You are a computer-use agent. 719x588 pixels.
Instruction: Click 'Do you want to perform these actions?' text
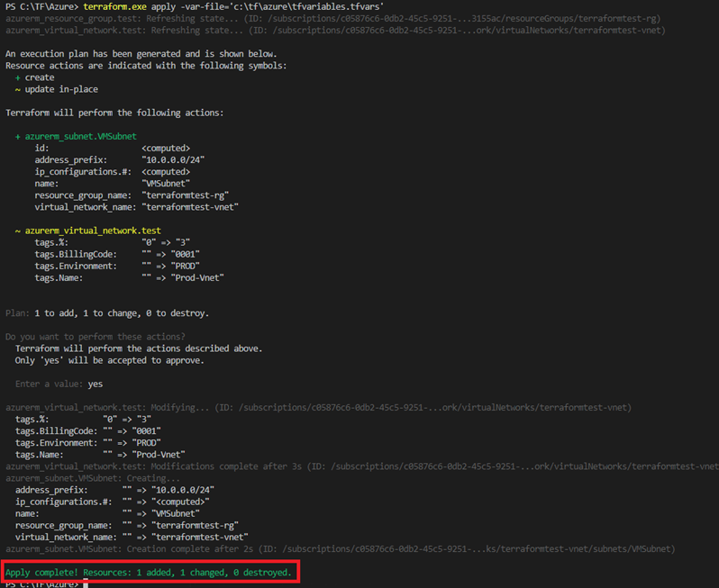point(96,337)
